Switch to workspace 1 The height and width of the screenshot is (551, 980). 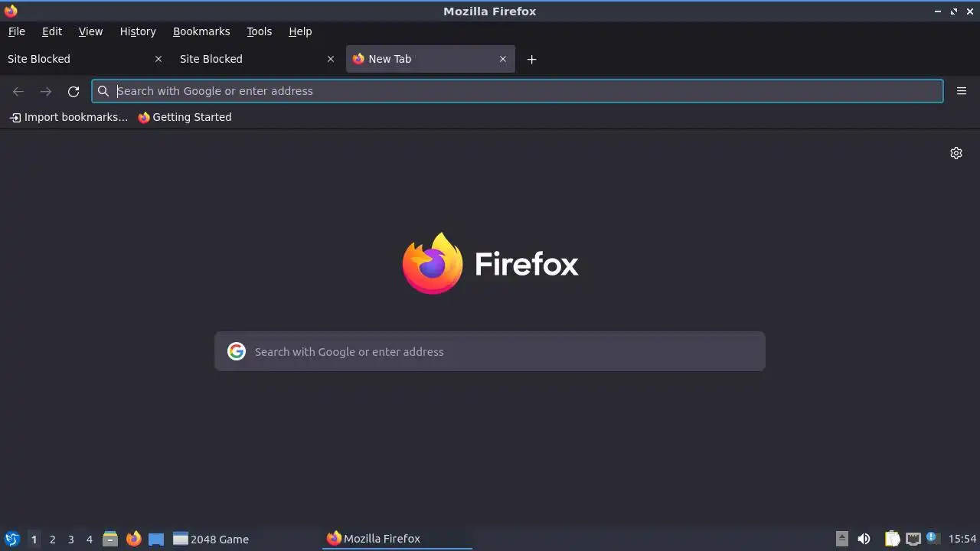point(34,539)
